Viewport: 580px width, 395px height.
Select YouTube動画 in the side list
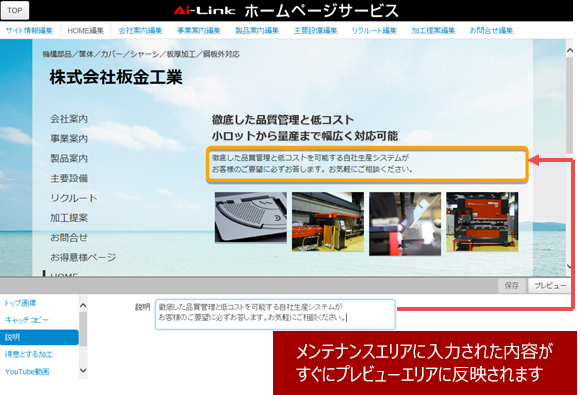pos(27,372)
